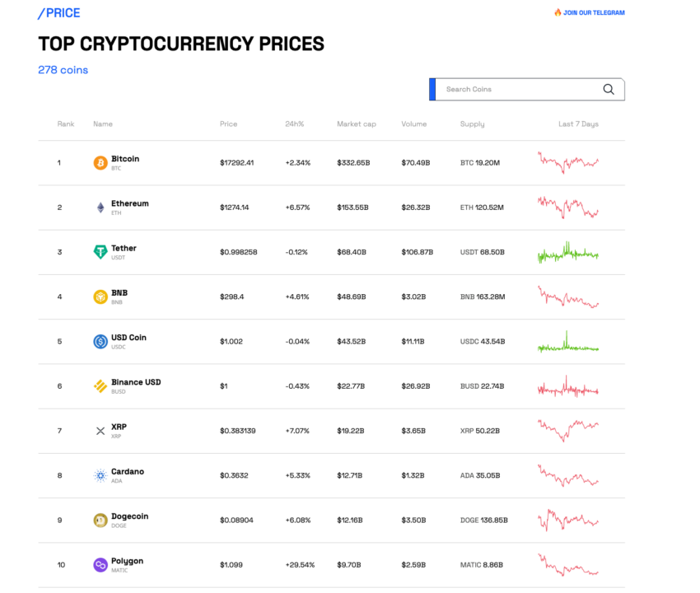Click the Cardano logo icon
Viewport: 700px width, 593px height.
pos(100,475)
